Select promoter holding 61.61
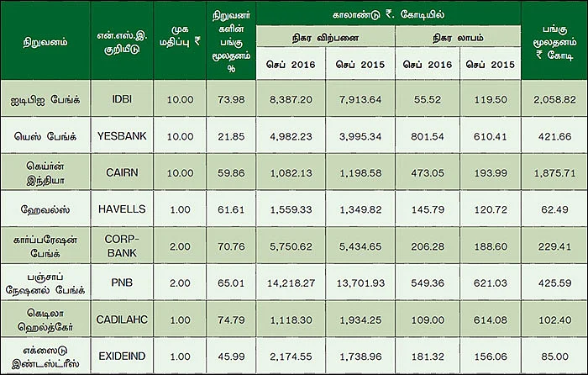This screenshot has width=588, height=375. pyautogui.click(x=231, y=209)
